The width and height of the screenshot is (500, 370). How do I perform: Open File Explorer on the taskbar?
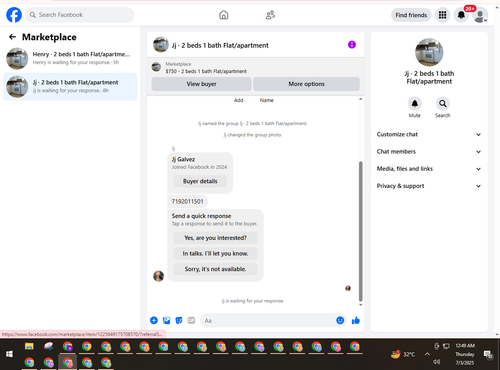pyautogui.click(x=29, y=347)
